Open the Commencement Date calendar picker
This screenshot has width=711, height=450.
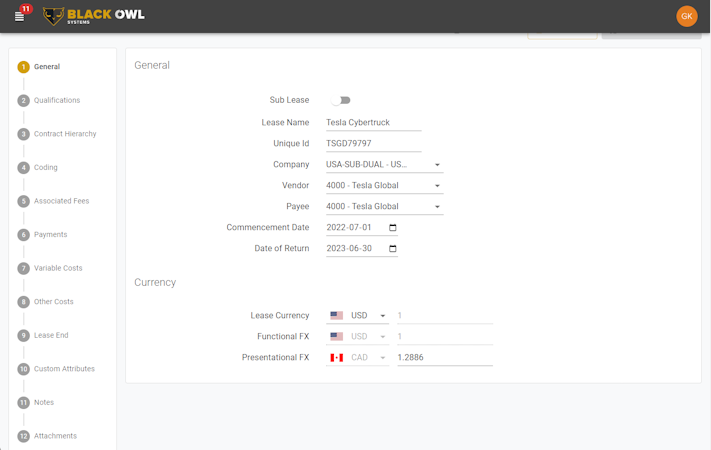point(393,227)
